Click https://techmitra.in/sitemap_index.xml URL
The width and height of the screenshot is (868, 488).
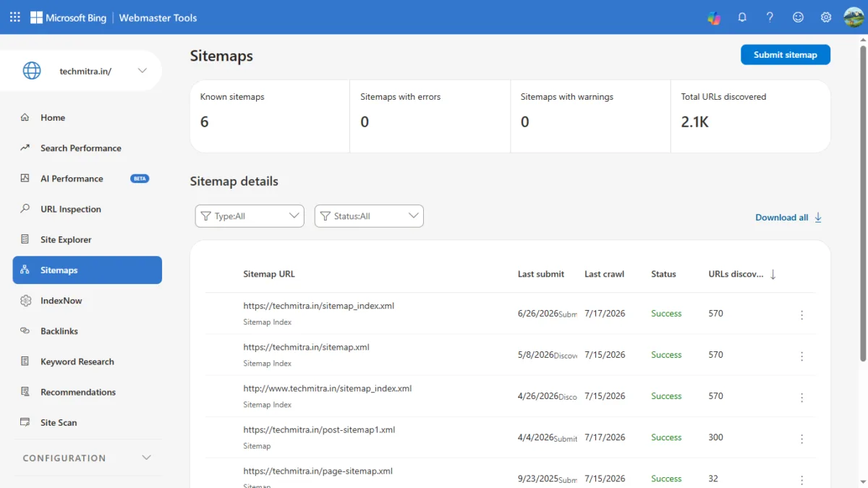[x=319, y=306]
